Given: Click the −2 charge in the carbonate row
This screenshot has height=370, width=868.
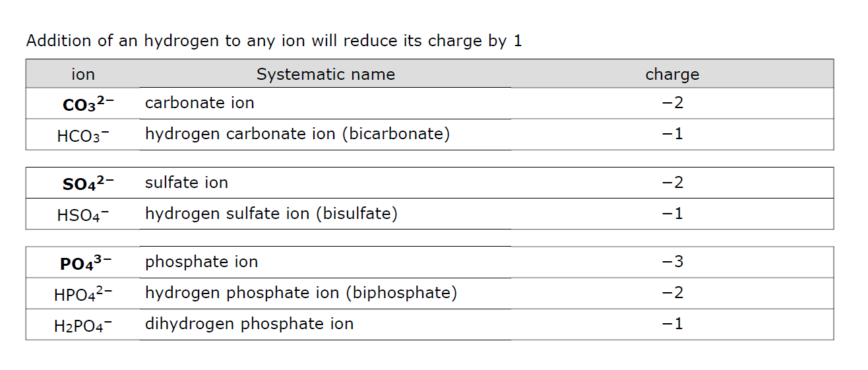Looking at the screenshot, I should (672, 104).
